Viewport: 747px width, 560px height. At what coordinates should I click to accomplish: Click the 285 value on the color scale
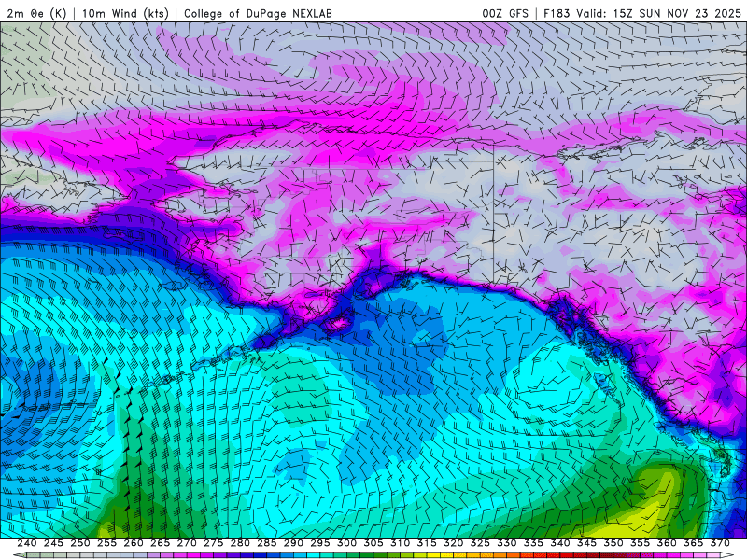coord(267,543)
